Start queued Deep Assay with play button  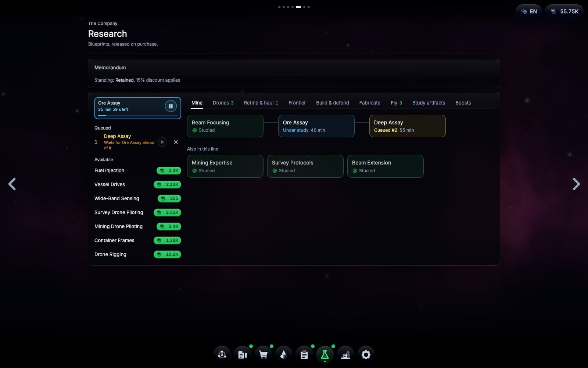click(162, 142)
